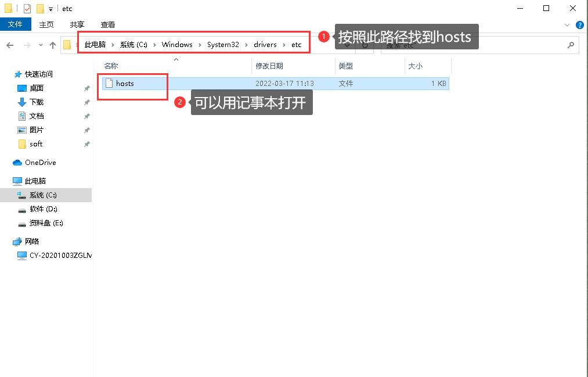Sort by the 大小 column header

click(x=415, y=66)
